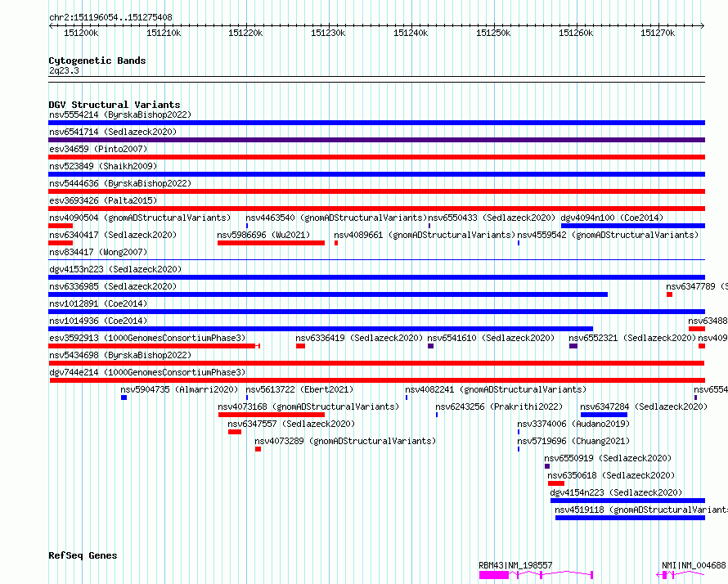Click the nsv523849 (Shaikh2009) label
This screenshot has height=584, width=728.
[x=103, y=166]
